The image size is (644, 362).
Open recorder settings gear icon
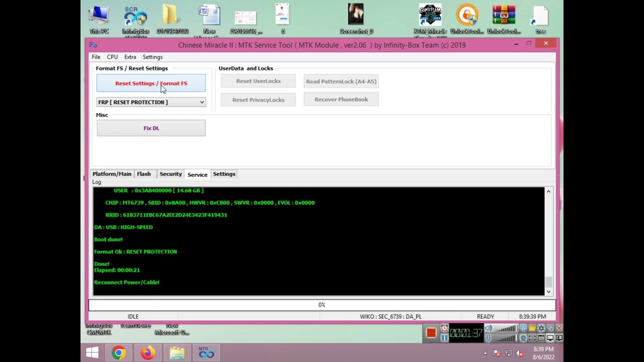[541, 328]
